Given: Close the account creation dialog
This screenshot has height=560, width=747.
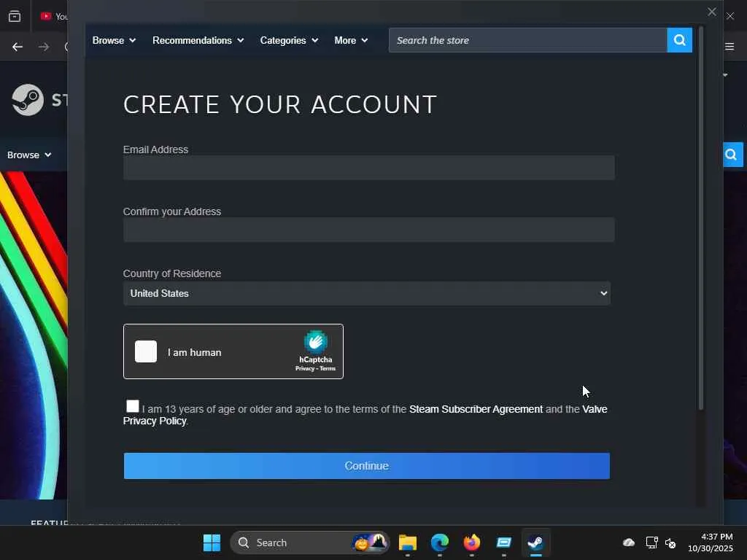Looking at the screenshot, I should click(712, 12).
